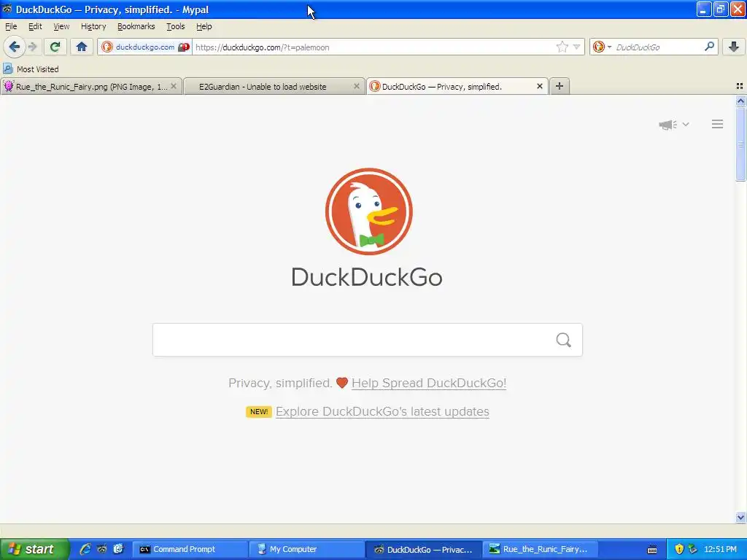Open the File menu
Screen dimensions: 747x560
(11, 26)
